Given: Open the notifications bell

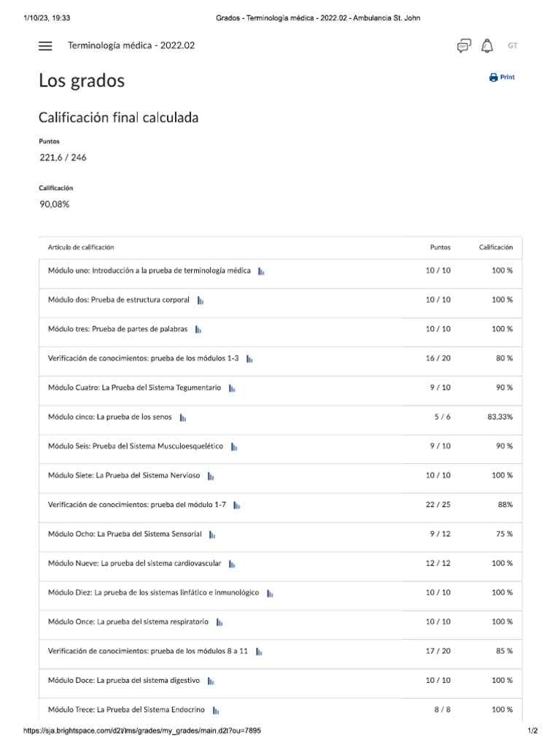Looking at the screenshot, I should coord(487,46).
